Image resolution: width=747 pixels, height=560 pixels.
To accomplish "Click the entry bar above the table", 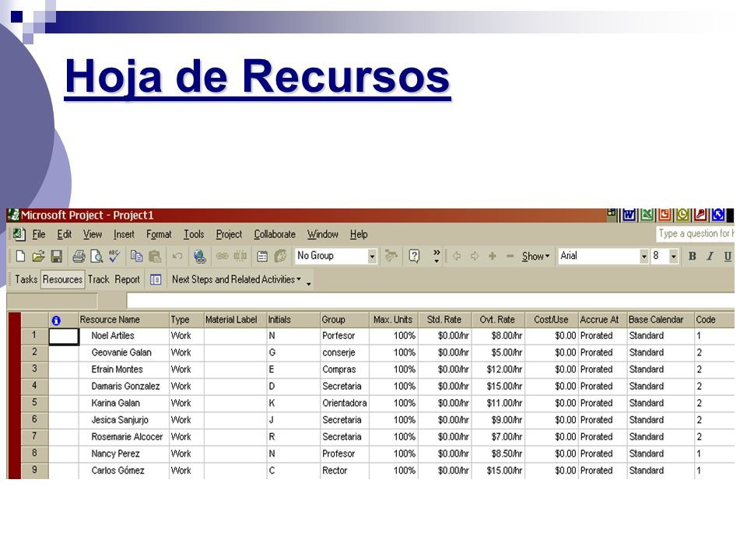I will tap(430, 301).
